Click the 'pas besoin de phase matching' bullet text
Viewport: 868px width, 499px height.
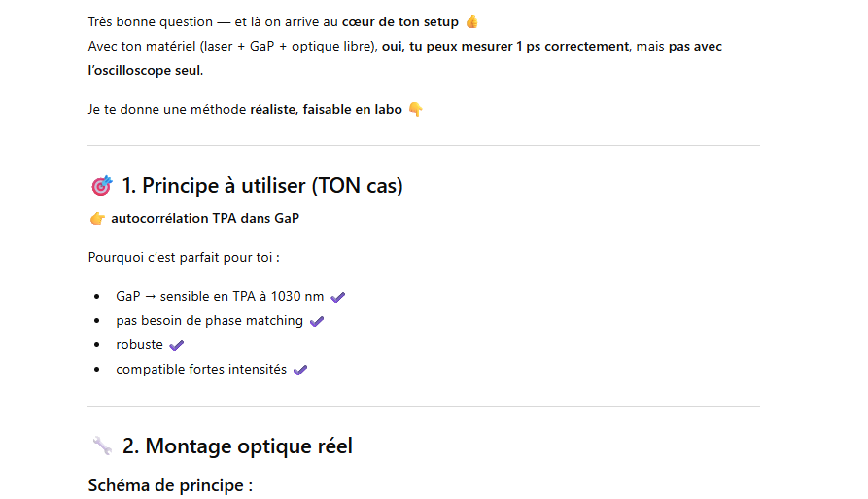click(209, 320)
